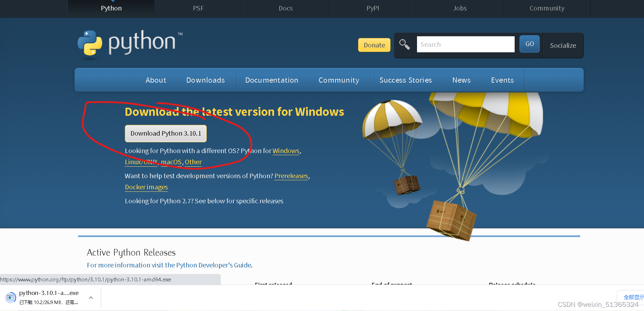Viewport: 644px width, 311px height.
Task: Open the PSF top tab
Action: (x=198, y=8)
